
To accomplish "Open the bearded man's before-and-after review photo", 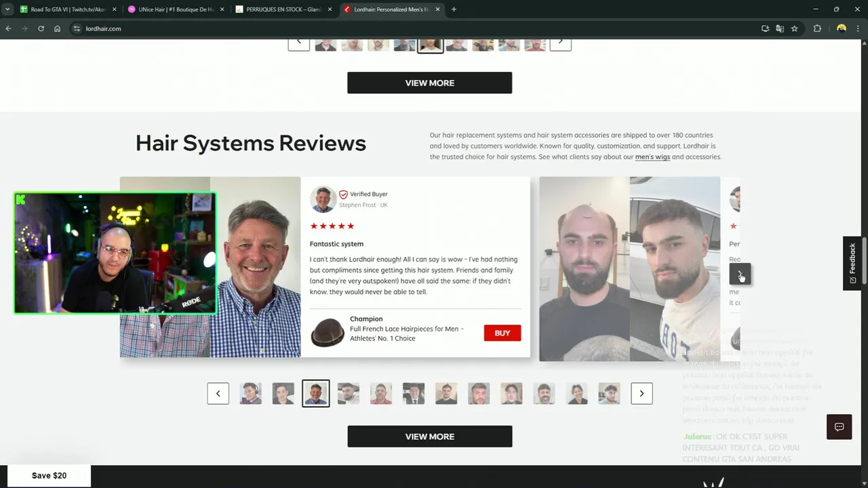I will tap(629, 269).
